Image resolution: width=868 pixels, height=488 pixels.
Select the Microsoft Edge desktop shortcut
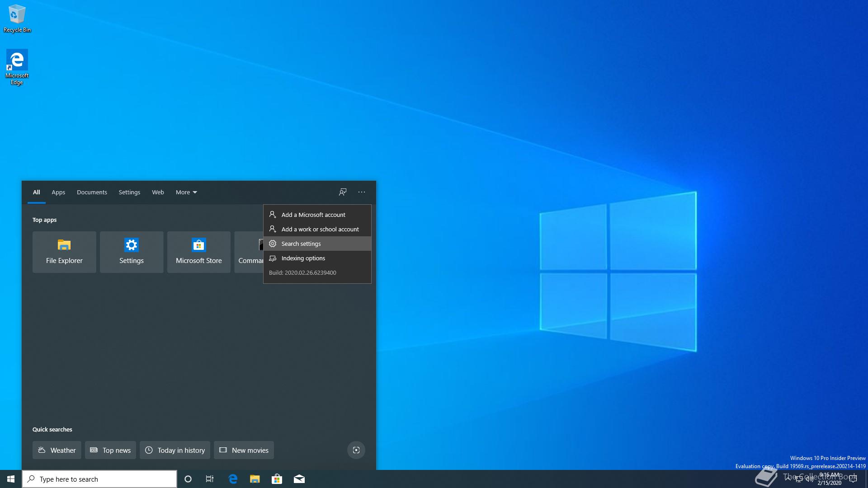pos(17,67)
